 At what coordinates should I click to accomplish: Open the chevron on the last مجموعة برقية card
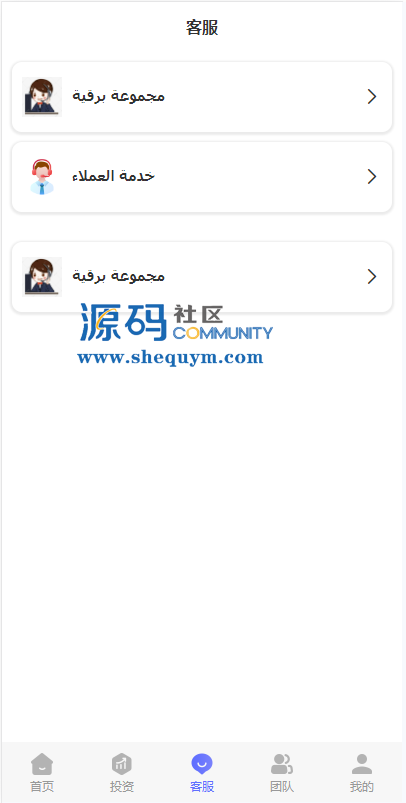pos(372,277)
